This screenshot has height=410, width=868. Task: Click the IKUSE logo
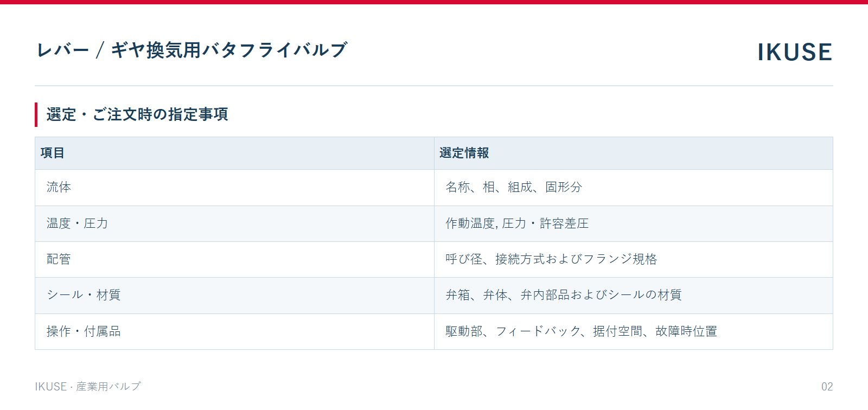[x=795, y=52]
